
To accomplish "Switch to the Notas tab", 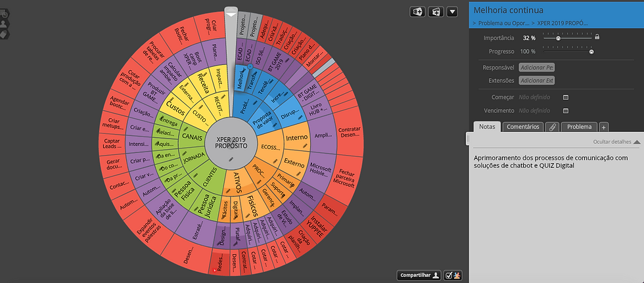I will tap(487, 127).
